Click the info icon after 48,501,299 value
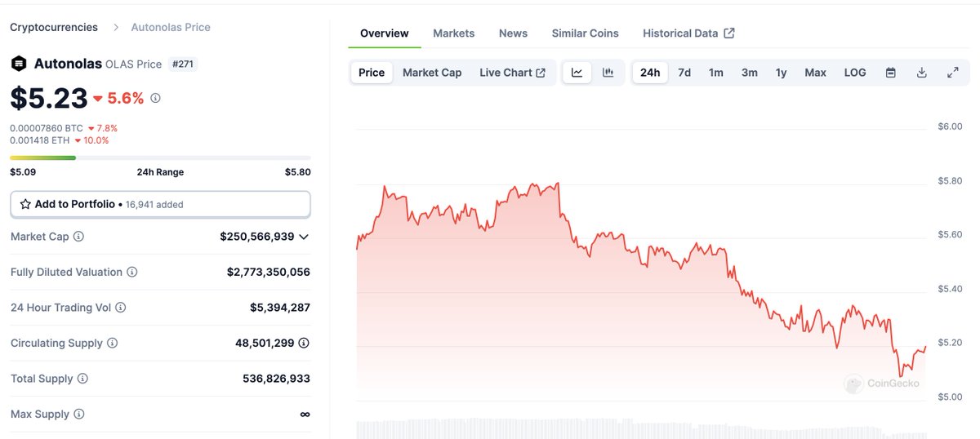The height and width of the screenshot is (439, 980). [304, 344]
